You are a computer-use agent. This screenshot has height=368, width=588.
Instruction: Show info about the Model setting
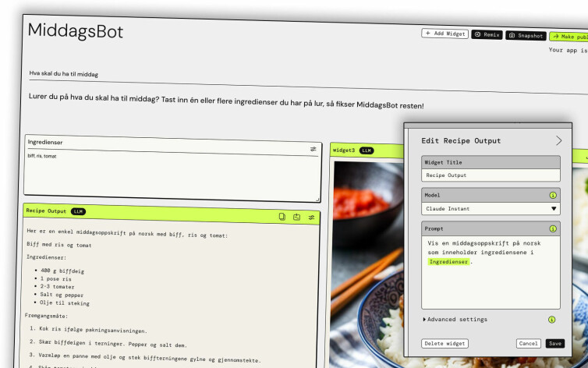pyautogui.click(x=553, y=195)
